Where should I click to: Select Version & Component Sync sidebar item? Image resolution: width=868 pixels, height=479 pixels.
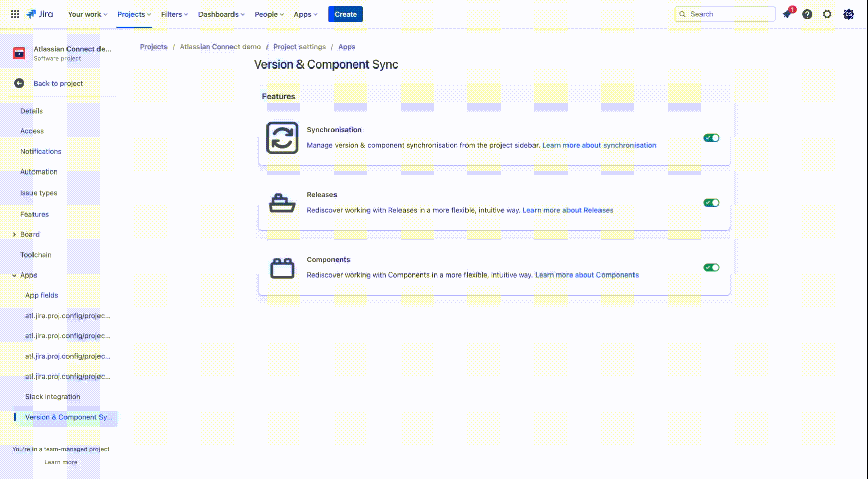(65, 417)
